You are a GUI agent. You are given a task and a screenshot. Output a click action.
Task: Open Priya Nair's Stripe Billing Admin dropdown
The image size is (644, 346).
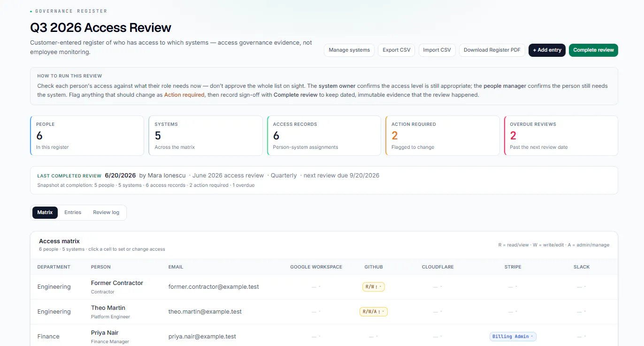pyautogui.click(x=513, y=336)
